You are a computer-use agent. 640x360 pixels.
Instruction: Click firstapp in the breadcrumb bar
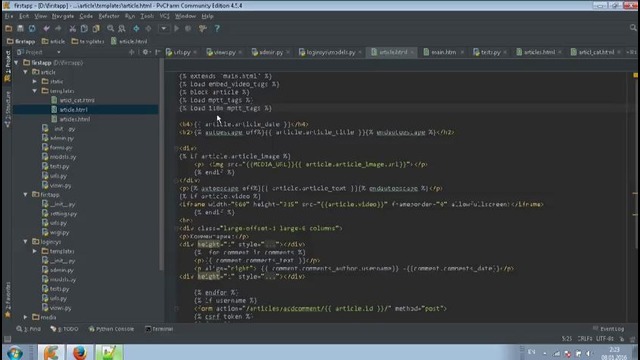(x=21, y=41)
